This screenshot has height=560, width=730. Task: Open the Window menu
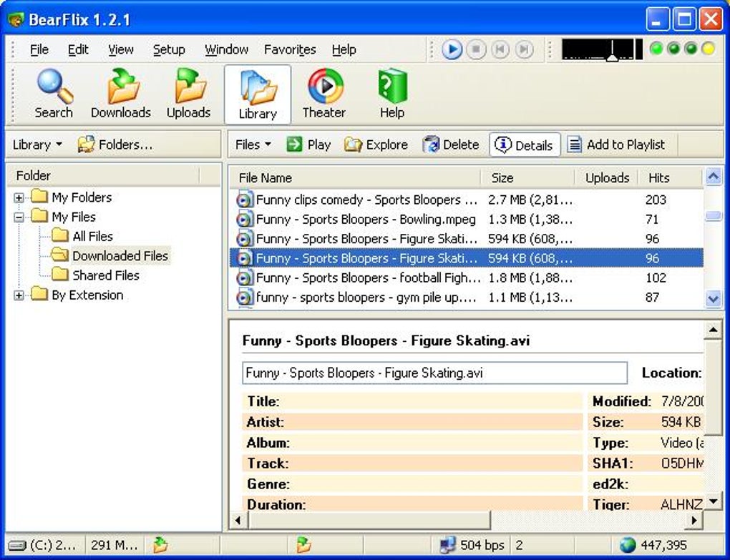click(x=226, y=49)
